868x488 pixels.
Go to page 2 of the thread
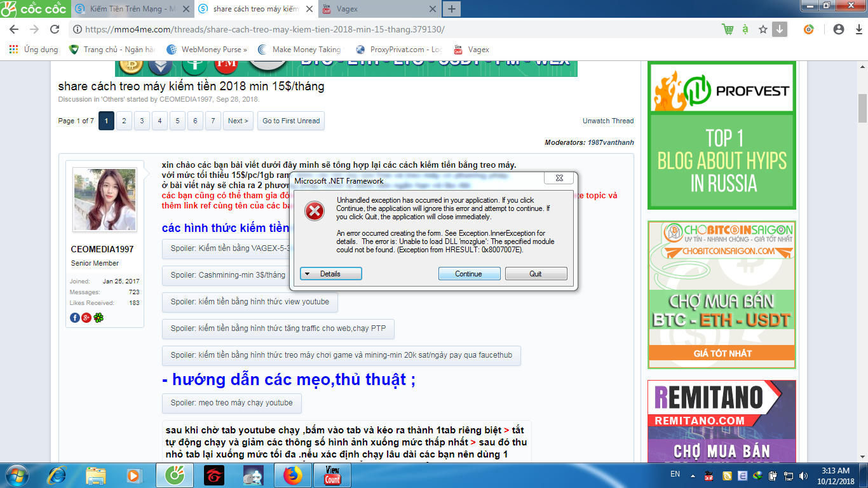point(124,121)
